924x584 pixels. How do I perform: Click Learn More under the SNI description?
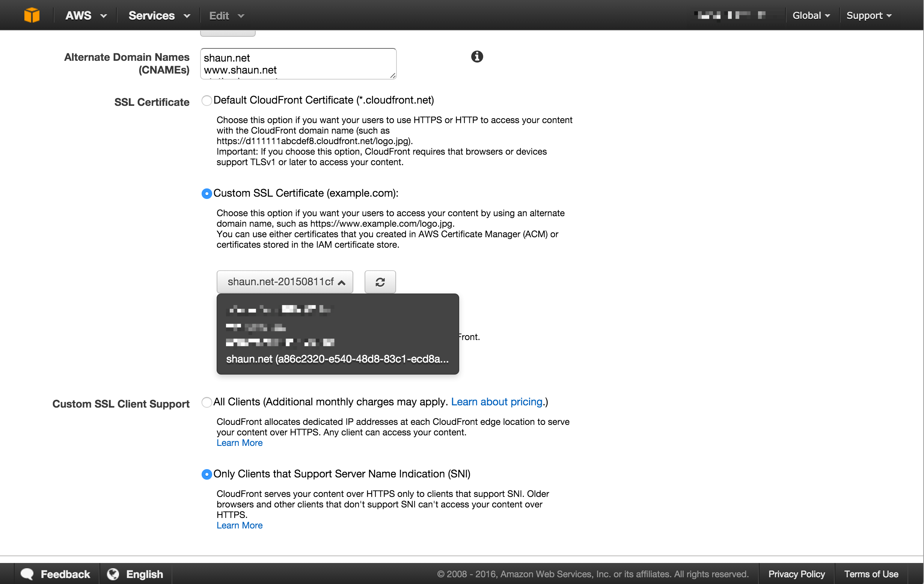coord(240,525)
